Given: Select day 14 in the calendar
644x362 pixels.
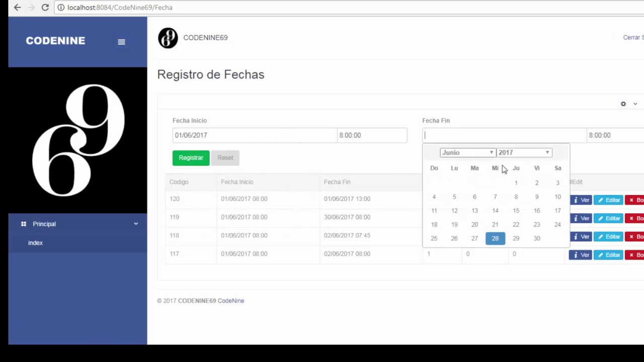Looking at the screenshot, I should [495, 211].
